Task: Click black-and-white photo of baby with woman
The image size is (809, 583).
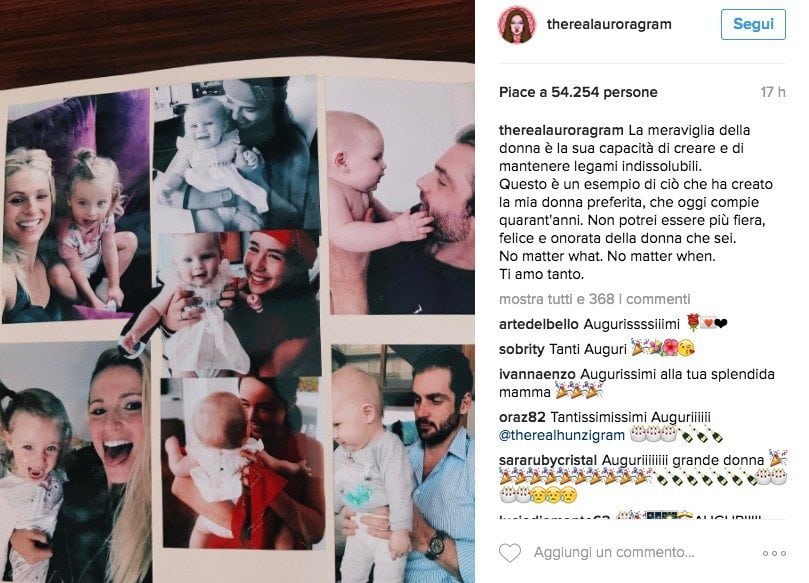Action: [x=235, y=154]
